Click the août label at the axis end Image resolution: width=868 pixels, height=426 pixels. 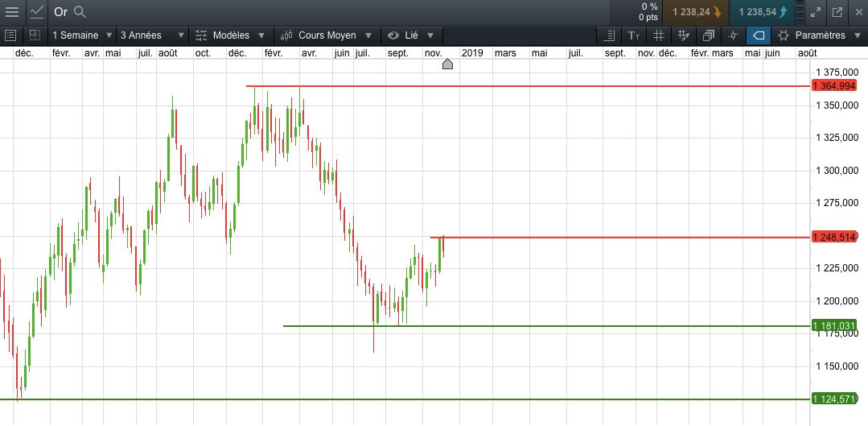click(807, 52)
